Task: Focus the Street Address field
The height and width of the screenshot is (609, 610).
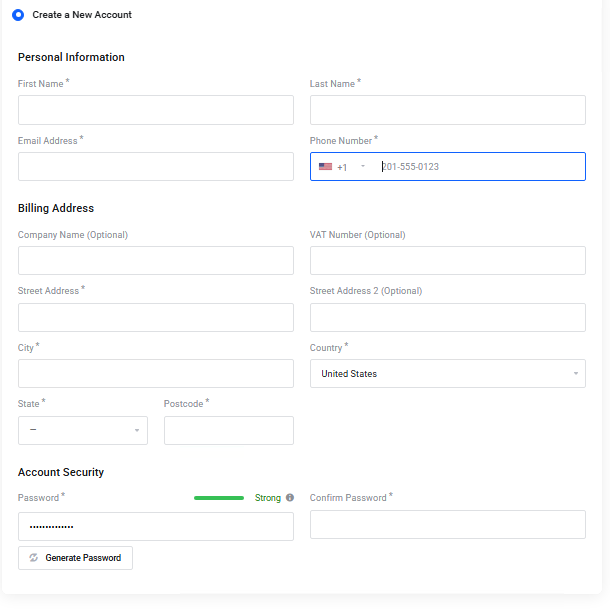Action: (x=156, y=318)
